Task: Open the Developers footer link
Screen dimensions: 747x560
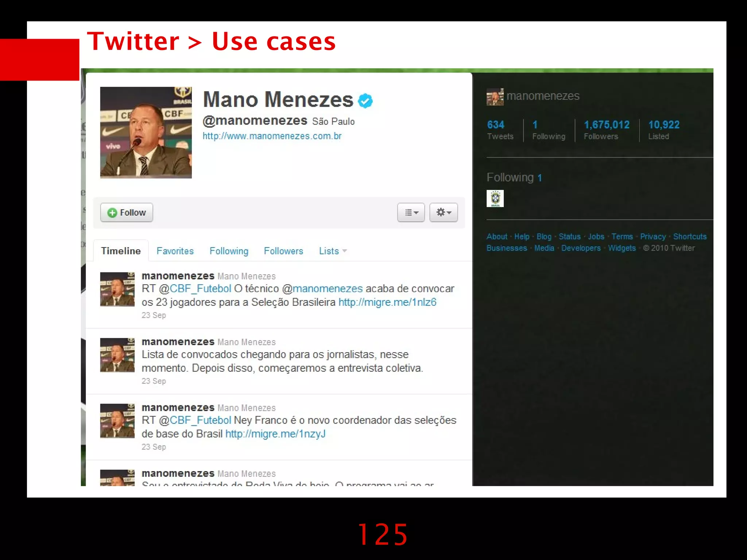Action: click(581, 248)
